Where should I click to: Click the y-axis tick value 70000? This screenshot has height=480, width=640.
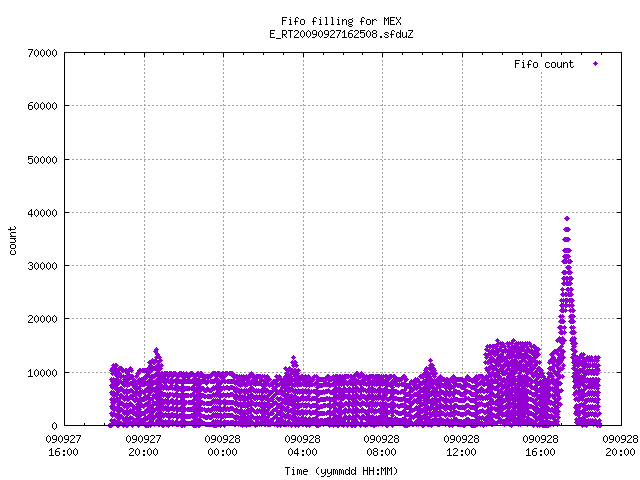(42, 53)
